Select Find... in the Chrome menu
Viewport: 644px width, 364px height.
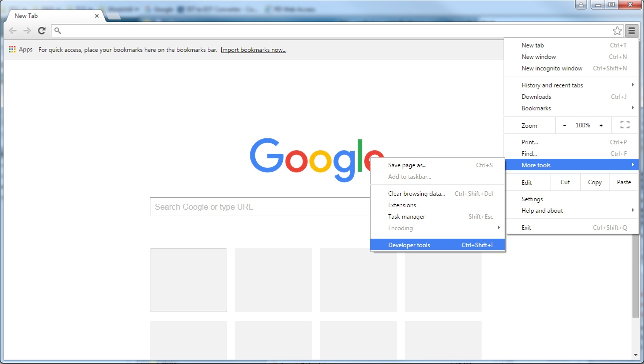coord(572,154)
